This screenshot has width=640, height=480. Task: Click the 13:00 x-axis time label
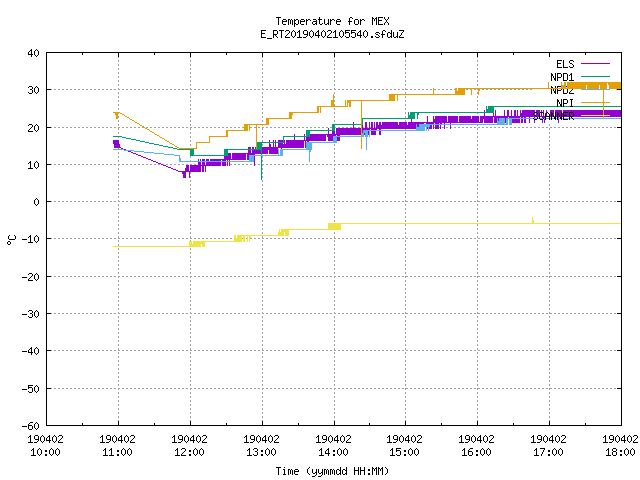261,452
